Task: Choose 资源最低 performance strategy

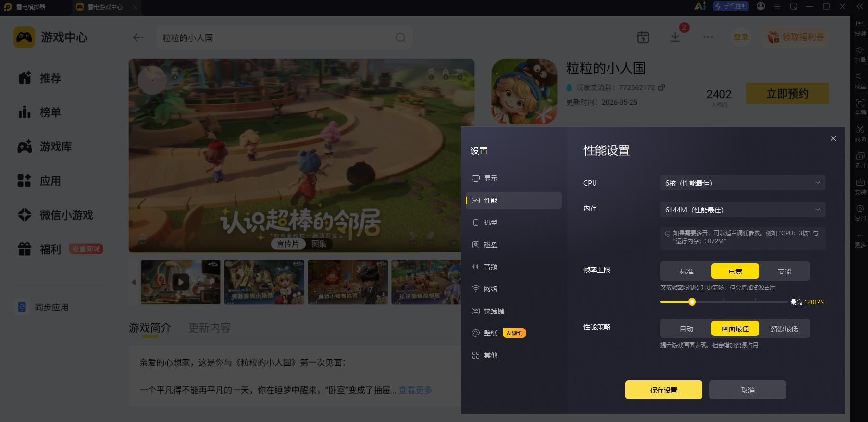Action: click(x=784, y=328)
